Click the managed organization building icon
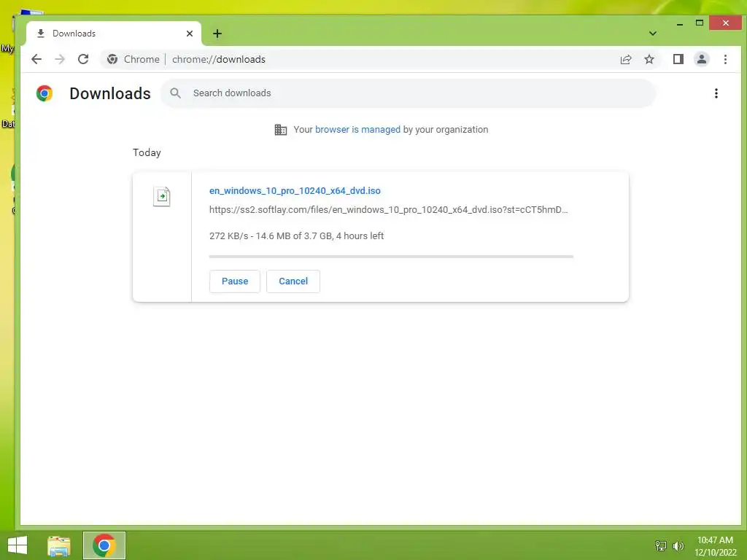 coord(281,130)
